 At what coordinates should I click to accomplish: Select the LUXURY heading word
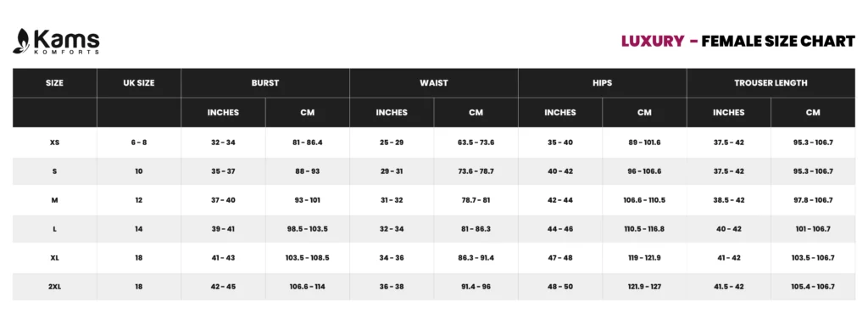(653, 42)
